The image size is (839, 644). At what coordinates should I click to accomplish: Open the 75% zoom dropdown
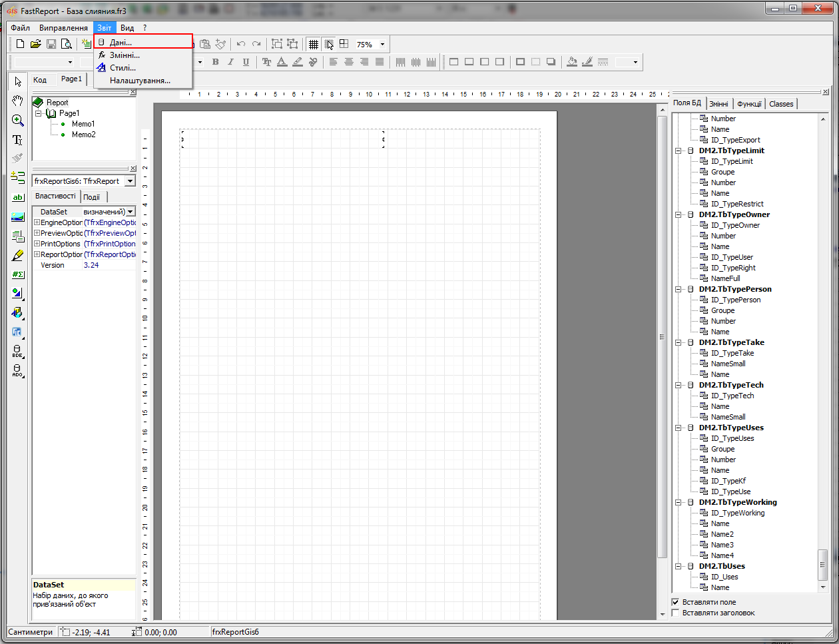pyautogui.click(x=382, y=45)
